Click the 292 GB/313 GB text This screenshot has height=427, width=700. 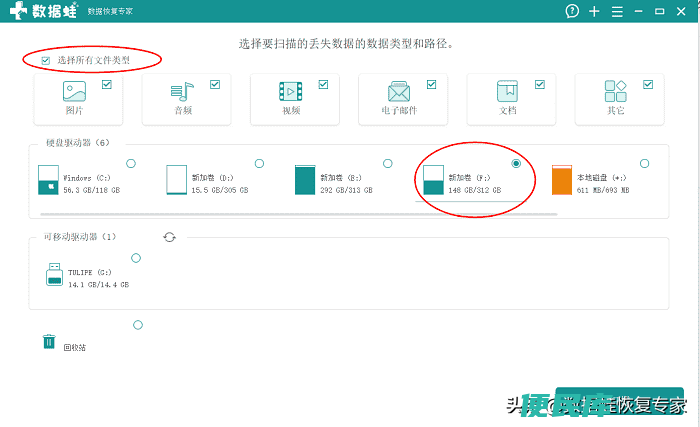346,190
